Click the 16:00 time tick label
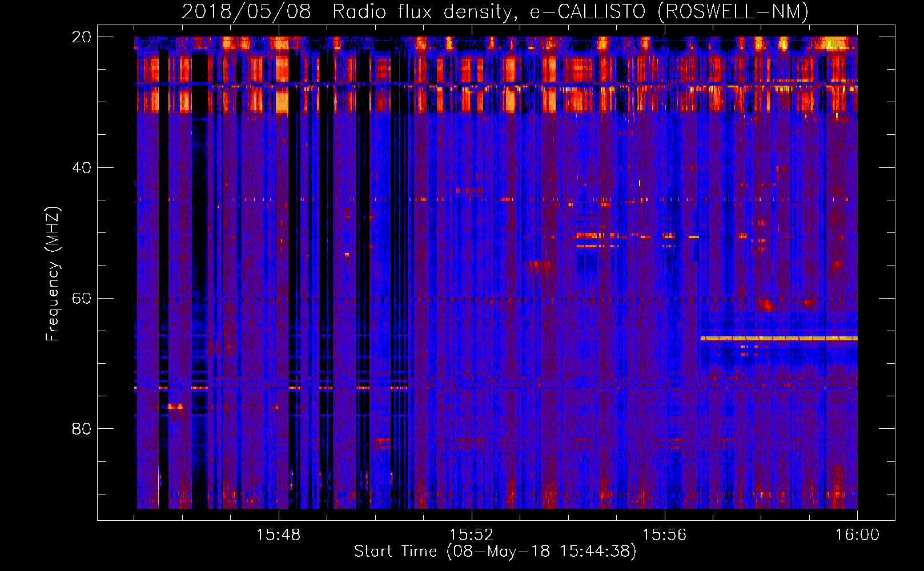Viewport: 924px width, 571px height. point(857,535)
